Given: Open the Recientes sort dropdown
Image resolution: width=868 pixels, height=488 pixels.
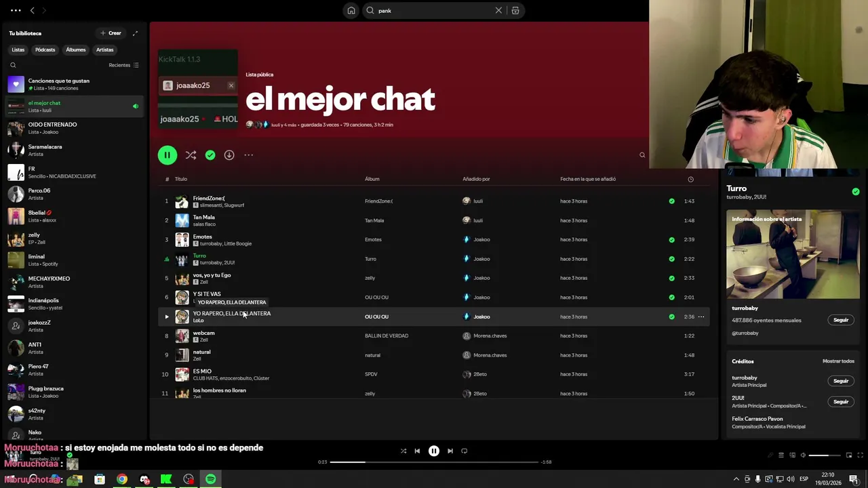Looking at the screenshot, I should click(123, 65).
